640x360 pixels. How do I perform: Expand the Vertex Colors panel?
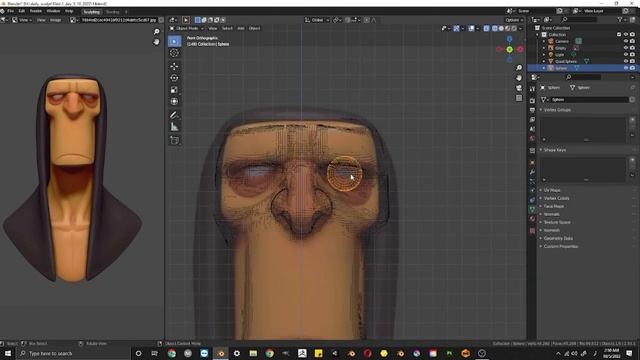pyautogui.click(x=556, y=198)
